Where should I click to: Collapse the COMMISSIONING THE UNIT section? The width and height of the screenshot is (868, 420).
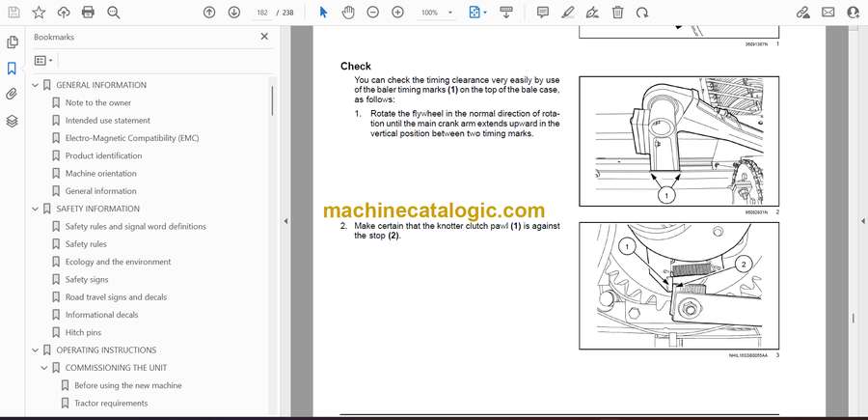pyautogui.click(x=45, y=368)
